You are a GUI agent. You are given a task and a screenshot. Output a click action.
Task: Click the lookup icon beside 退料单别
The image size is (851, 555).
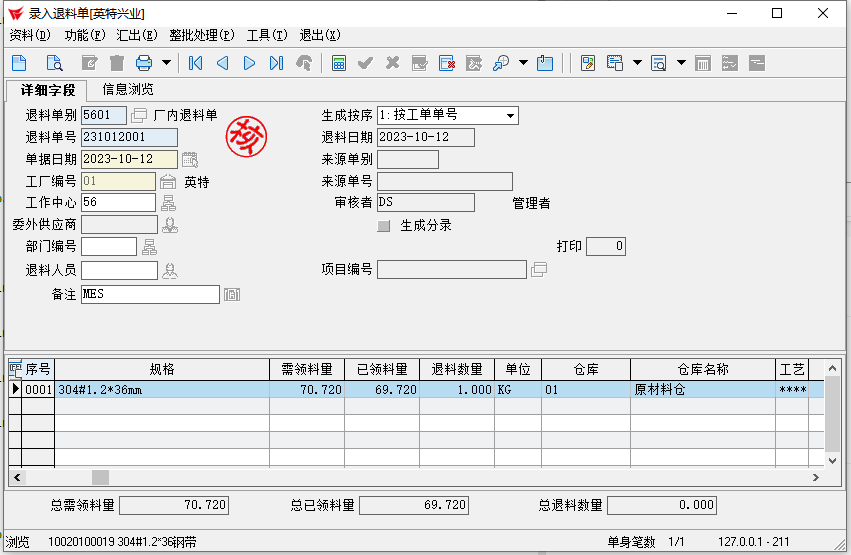click(139, 115)
